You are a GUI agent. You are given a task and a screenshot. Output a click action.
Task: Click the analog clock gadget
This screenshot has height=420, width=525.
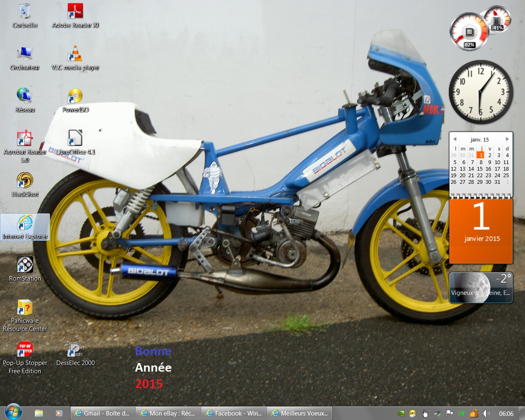click(481, 92)
